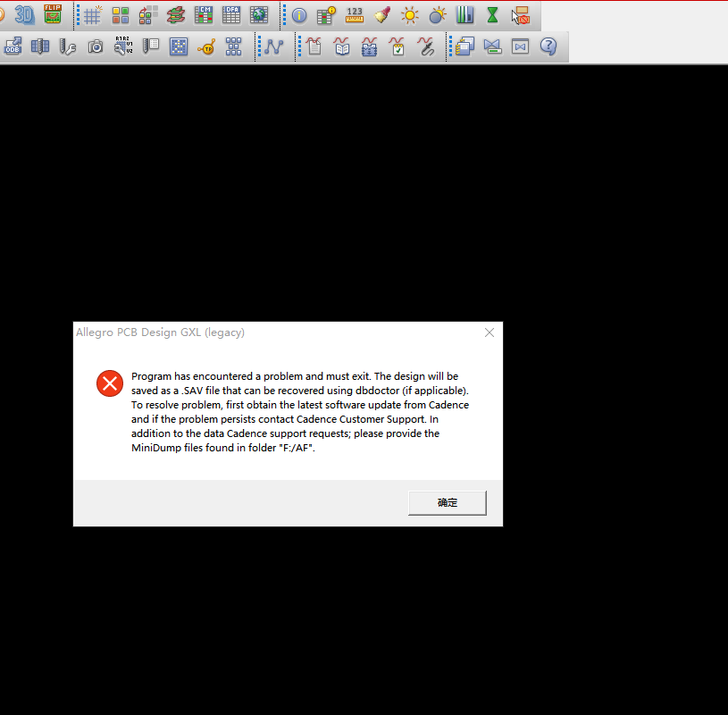Click the stacked notebooks icon
Image resolution: width=728 pixels, height=715 pixels.
tap(464, 46)
